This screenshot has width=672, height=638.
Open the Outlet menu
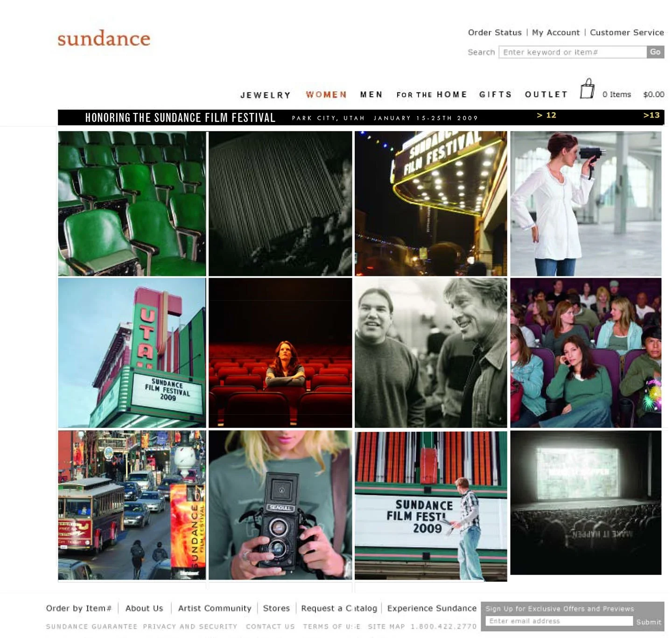pos(546,95)
